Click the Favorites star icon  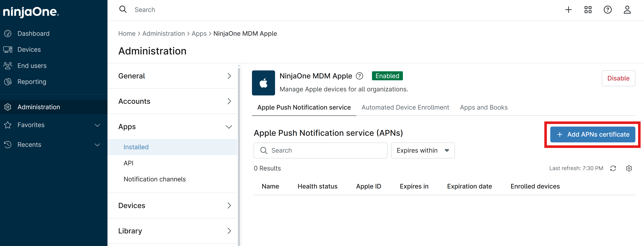(x=8, y=125)
